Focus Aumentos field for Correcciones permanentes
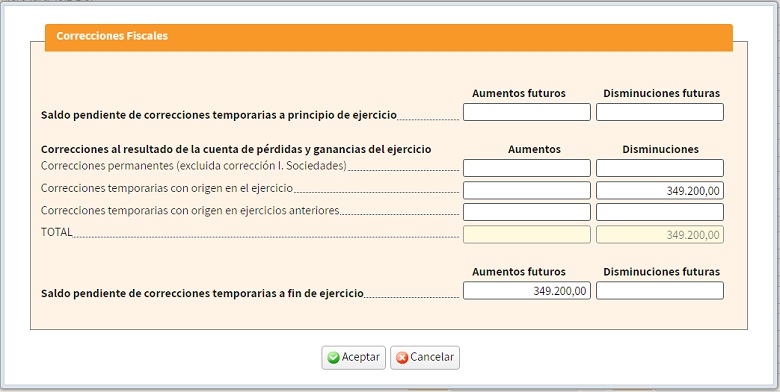780x392 pixels. coord(527,168)
